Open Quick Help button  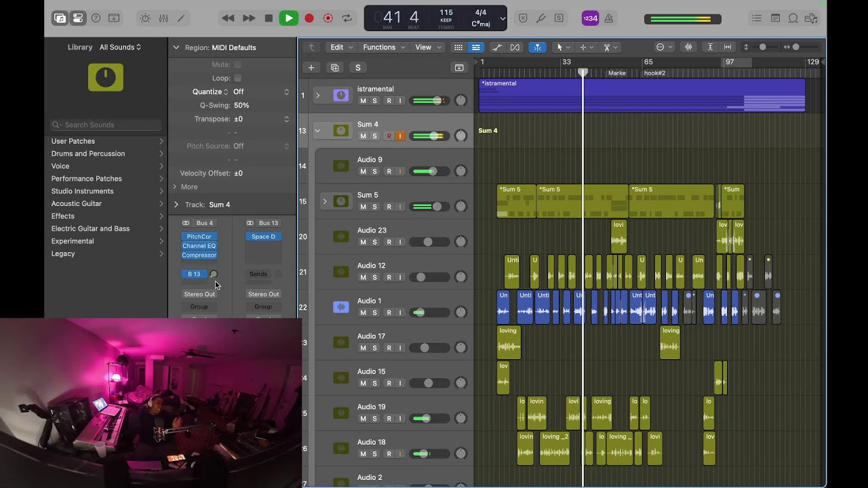pos(96,18)
